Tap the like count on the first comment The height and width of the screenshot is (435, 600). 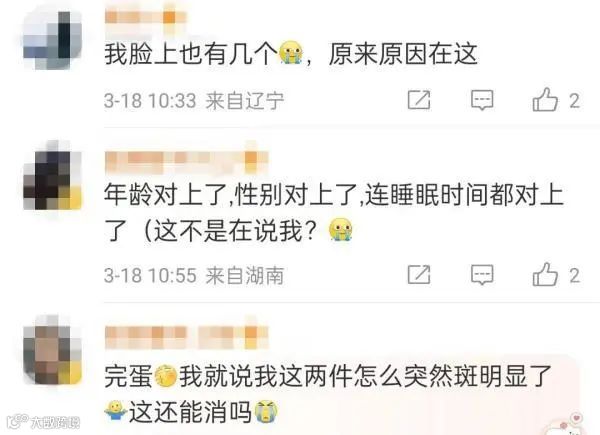point(574,101)
